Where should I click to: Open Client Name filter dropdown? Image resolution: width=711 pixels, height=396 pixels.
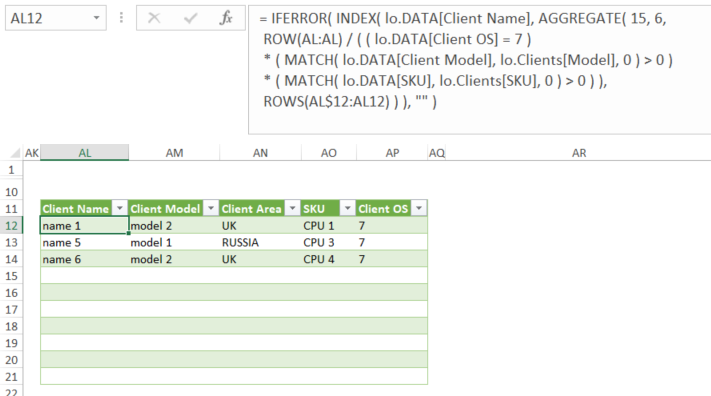pyautogui.click(x=120, y=209)
